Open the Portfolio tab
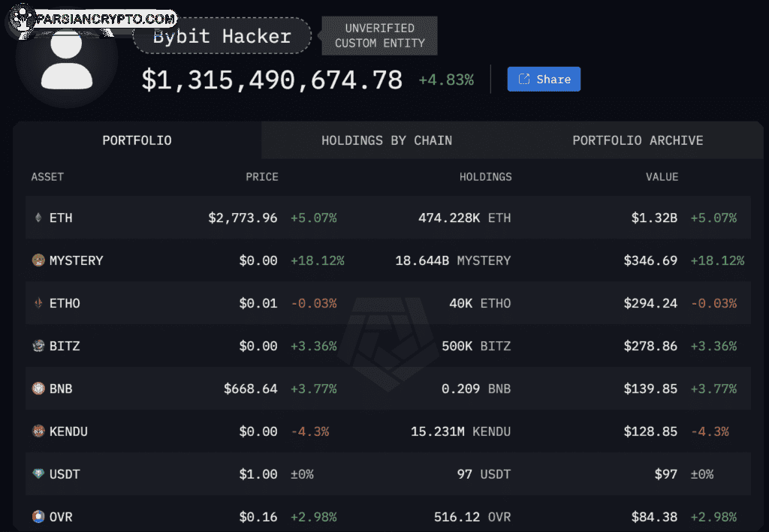Screen dimensions: 769x532 tap(137, 140)
